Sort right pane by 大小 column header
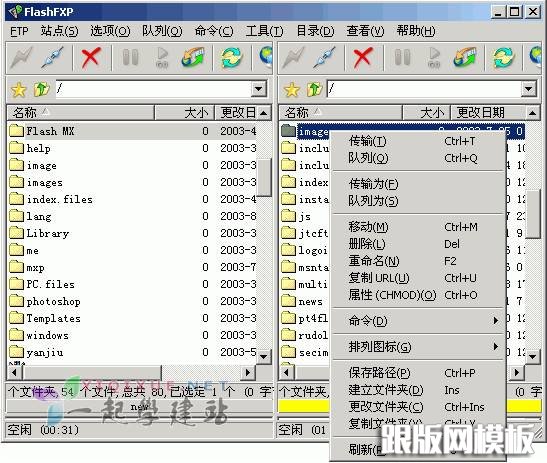This screenshot has height=463, width=547. point(427,113)
